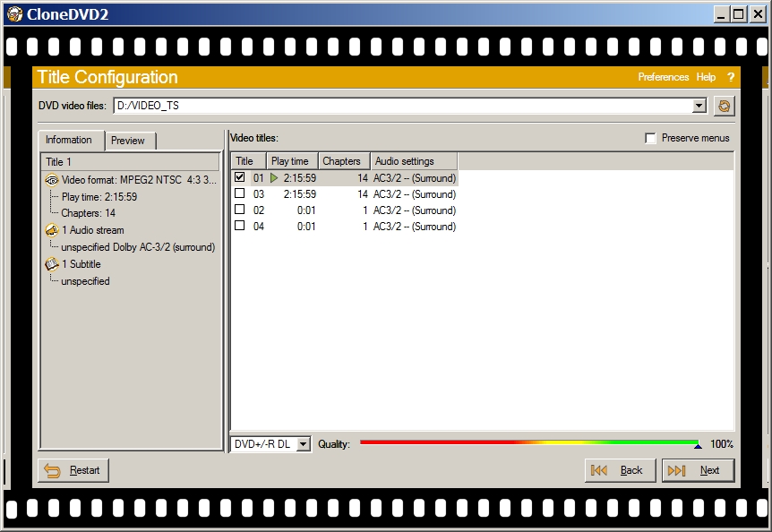
Task: Click the audio stream speaker icon
Action: [x=52, y=230]
